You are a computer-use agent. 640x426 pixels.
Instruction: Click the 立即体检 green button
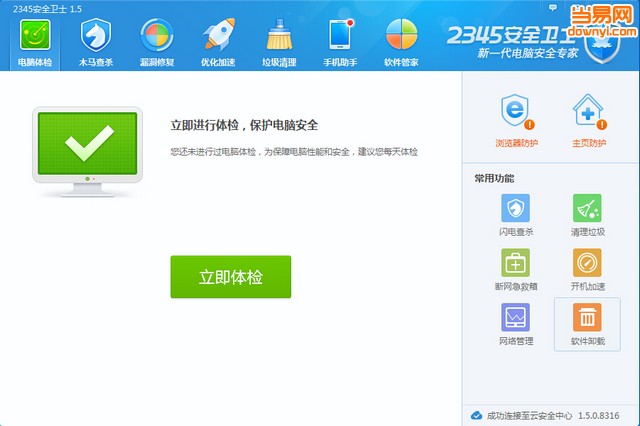[x=231, y=277]
